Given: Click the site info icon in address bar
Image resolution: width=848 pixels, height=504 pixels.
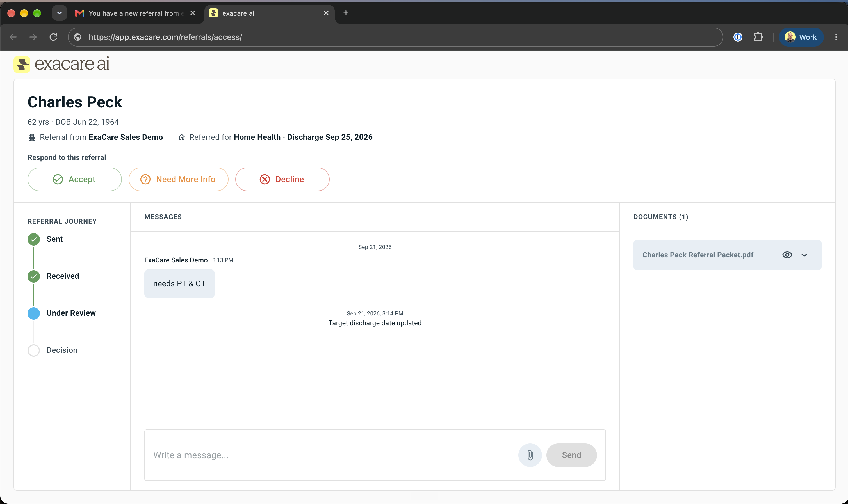Looking at the screenshot, I should coord(78,37).
